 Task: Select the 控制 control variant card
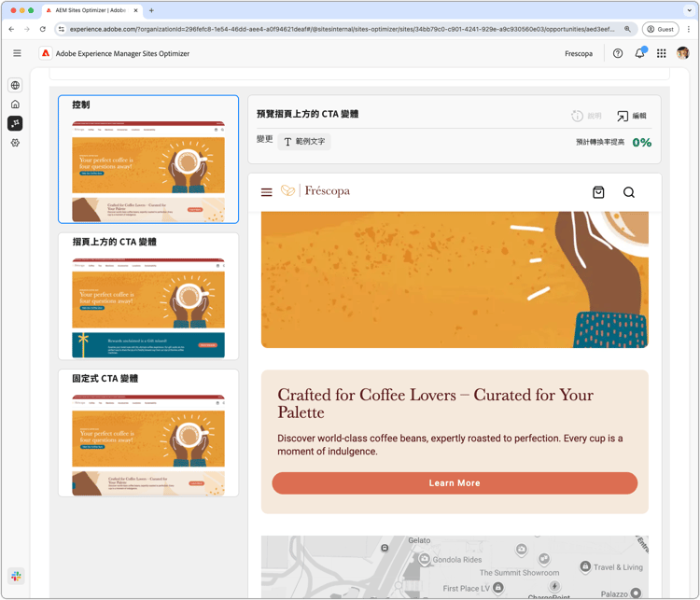pyautogui.click(x=148, y=160)
